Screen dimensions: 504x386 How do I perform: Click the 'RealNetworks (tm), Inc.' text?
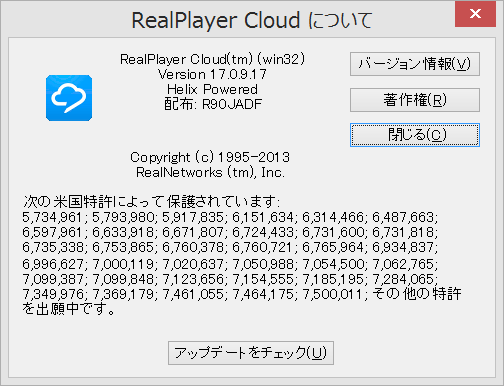pyautogui.click(x=210, y=172)
